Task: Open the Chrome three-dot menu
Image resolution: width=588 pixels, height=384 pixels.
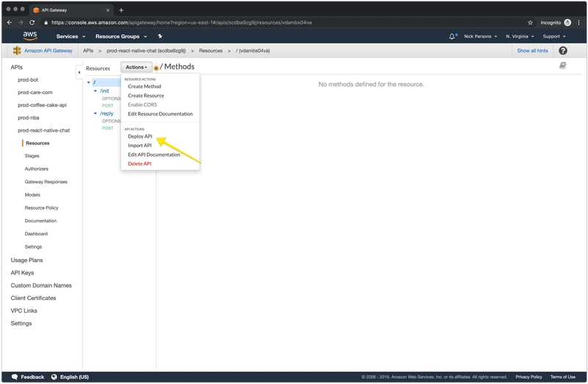Action: click(x=579, y=23)
